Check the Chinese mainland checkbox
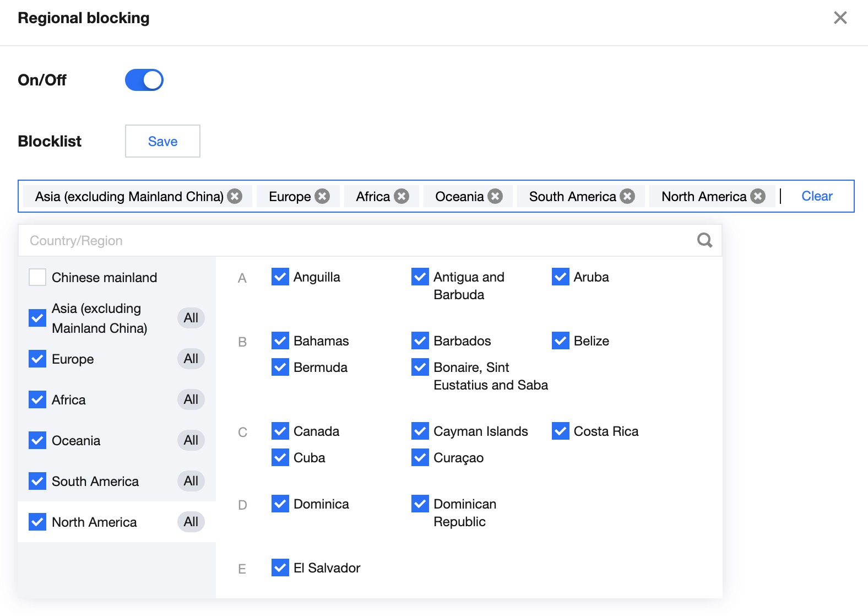Screen dimensions: 868x616 point(37,277)
